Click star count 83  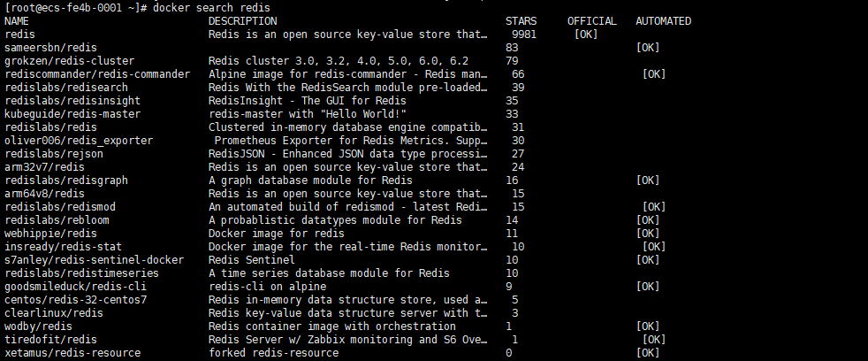point(512,48)
